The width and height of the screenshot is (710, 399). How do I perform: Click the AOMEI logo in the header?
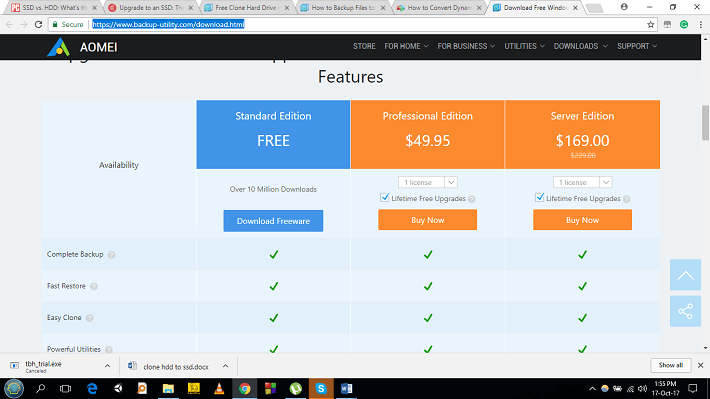tap(82, 47)
